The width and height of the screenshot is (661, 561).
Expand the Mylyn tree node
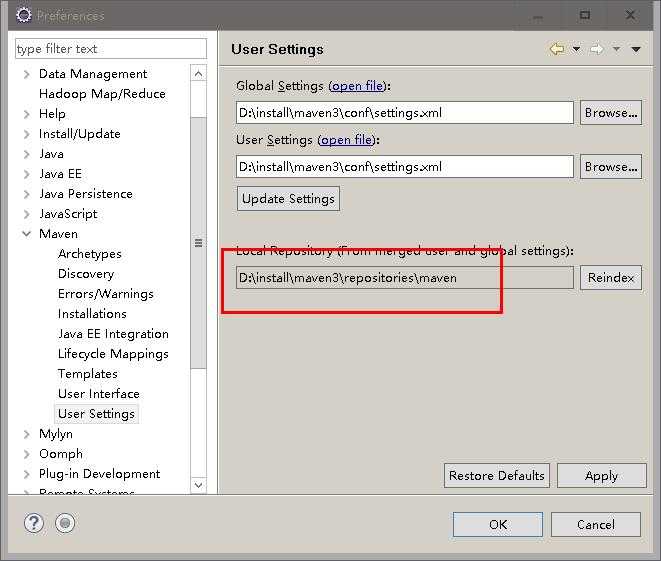[x=27, y=434]
